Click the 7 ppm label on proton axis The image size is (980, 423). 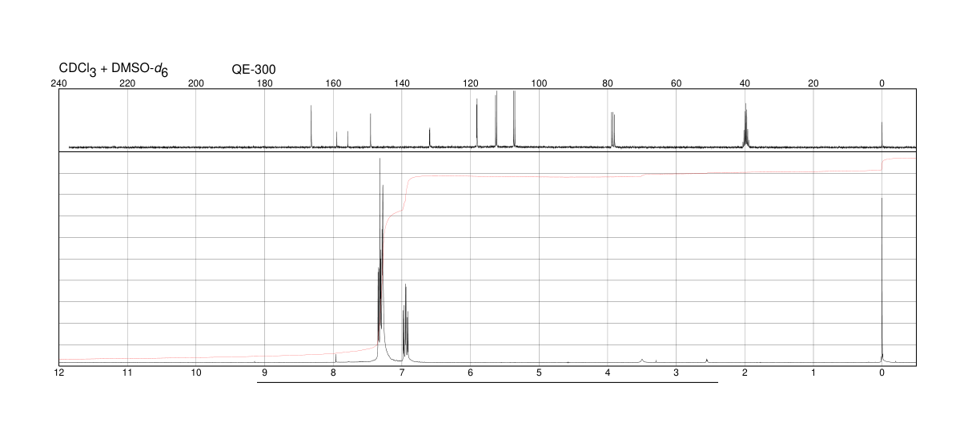402,373
